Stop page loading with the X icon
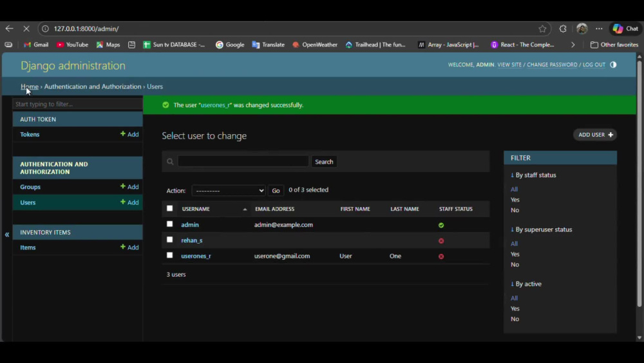The width and height of the screenshot is (644, 363). (26, 29)
